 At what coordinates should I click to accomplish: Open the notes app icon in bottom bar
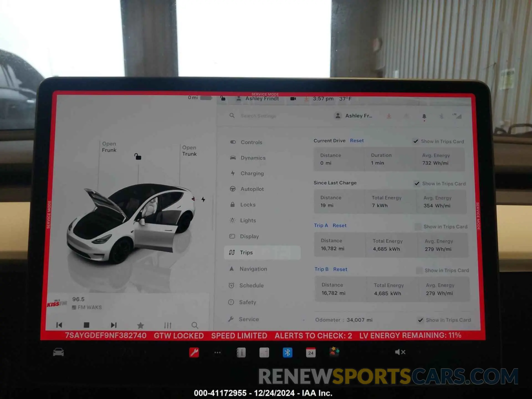coord(264,353)
